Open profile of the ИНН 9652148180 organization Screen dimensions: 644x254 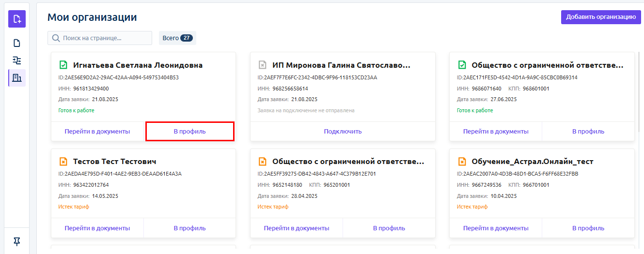pyautogui.click(x=389, y=228)
